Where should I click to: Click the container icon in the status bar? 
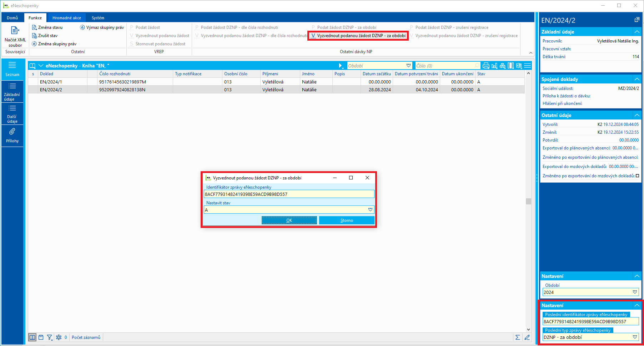(41, 337)
